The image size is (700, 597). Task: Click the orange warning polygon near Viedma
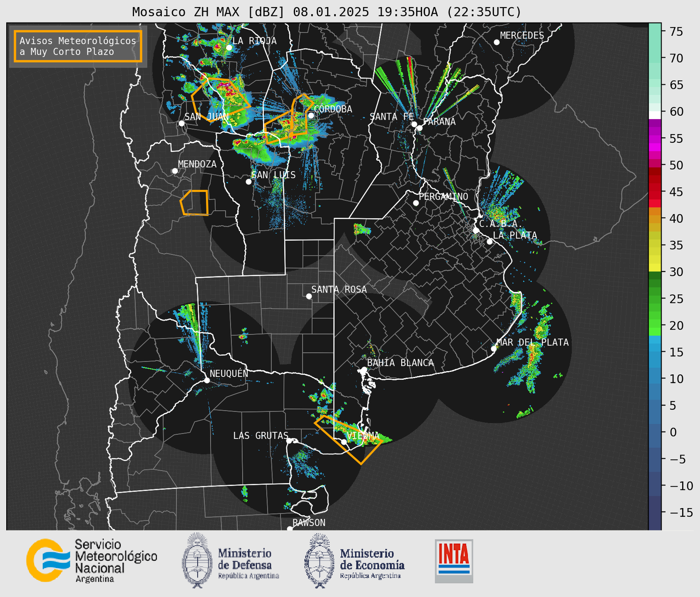click(348, 440)
